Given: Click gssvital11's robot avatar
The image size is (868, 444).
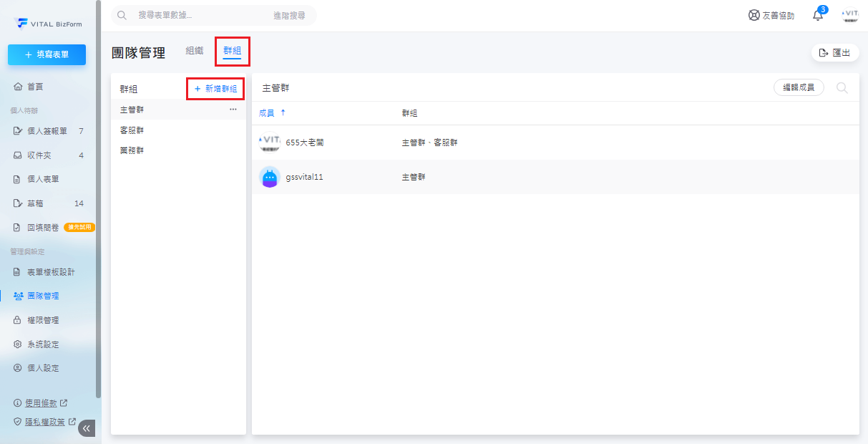Looking at the screenshot, I should 269,177.
